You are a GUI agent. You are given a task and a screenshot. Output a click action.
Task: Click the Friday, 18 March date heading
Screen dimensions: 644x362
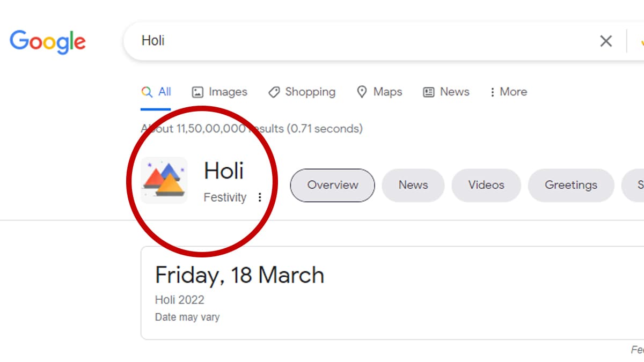tap(240, 275)
